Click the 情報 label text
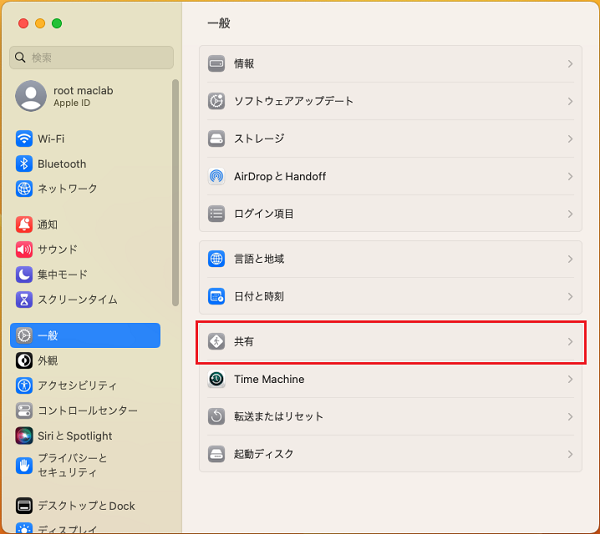 coord(244,63)
